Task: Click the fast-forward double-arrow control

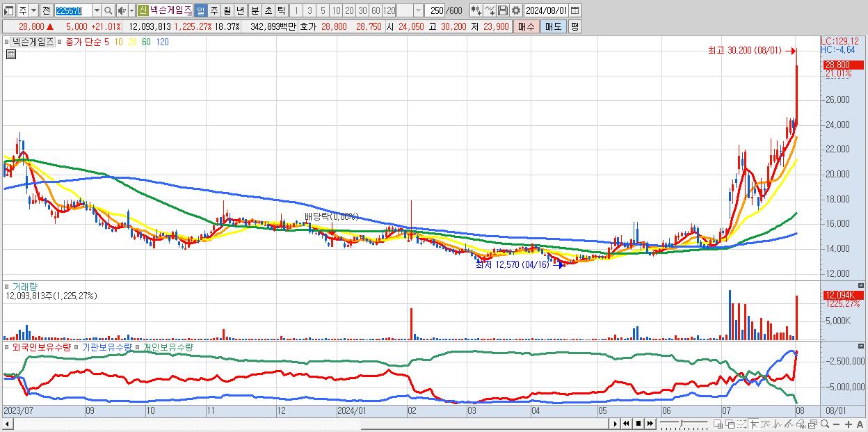Action: click(650, 424)
